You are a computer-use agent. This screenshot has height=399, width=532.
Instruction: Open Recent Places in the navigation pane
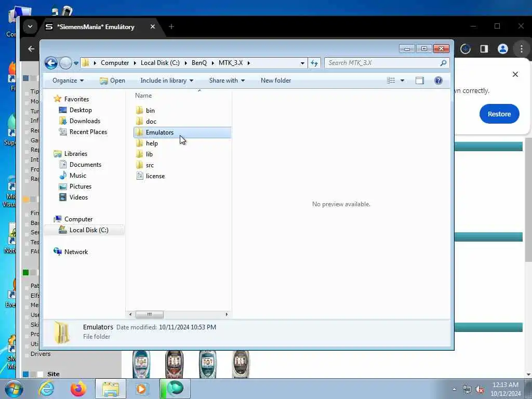click(x=88, y=131)
